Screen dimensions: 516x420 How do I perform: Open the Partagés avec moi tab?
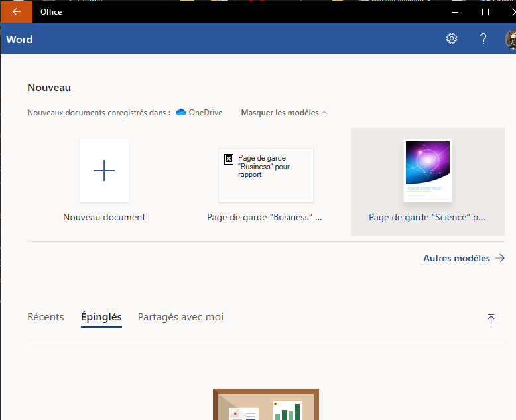180,317
